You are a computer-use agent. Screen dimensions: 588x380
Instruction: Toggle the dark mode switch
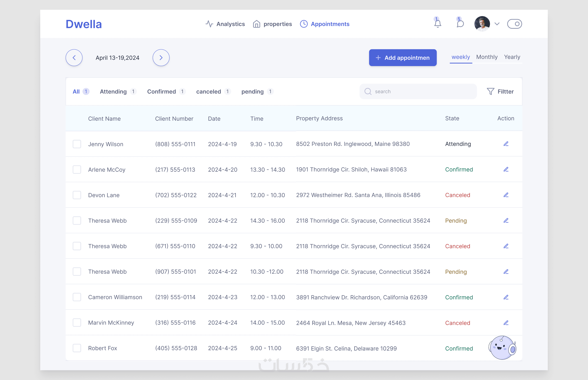(x=514, y=24)
